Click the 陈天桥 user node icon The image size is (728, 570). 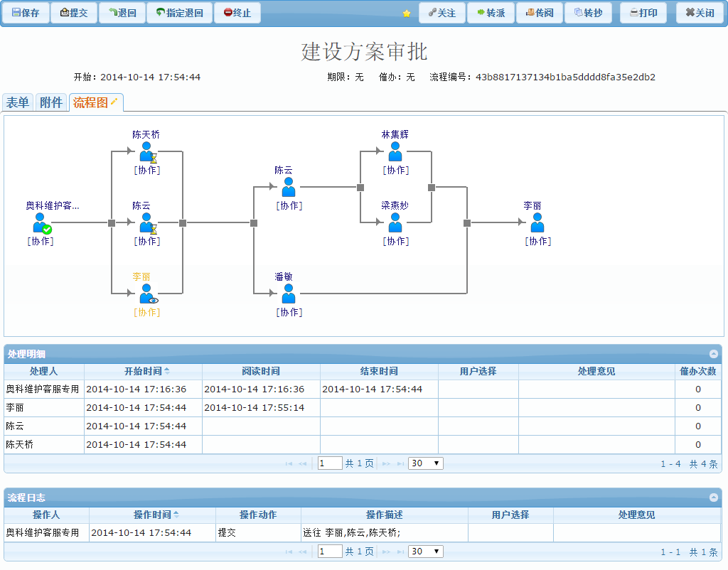146,152
